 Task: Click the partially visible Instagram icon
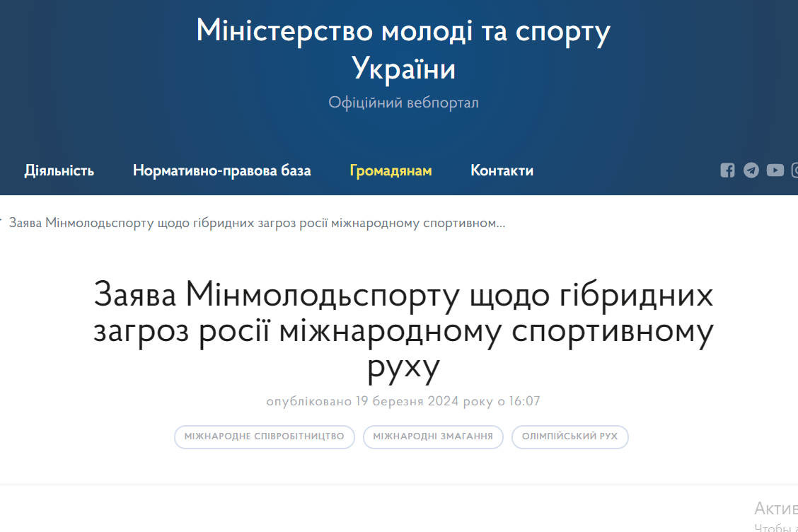(794, 170)
